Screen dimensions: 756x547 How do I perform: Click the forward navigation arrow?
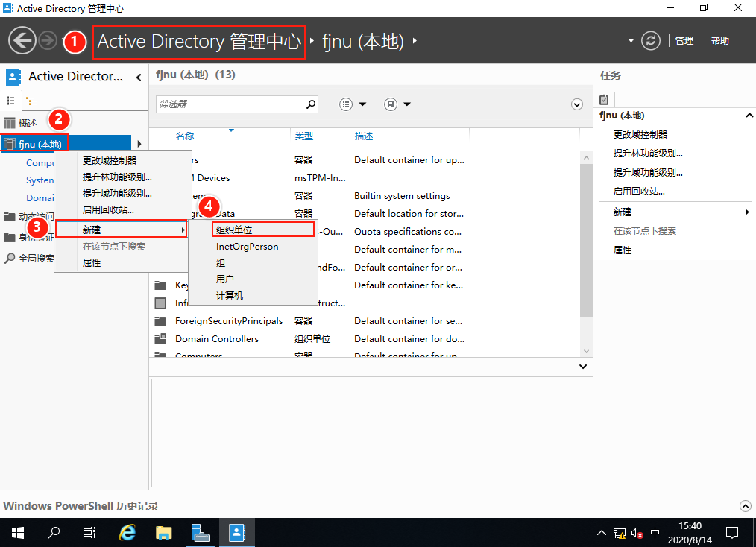(x=47, y=40)
